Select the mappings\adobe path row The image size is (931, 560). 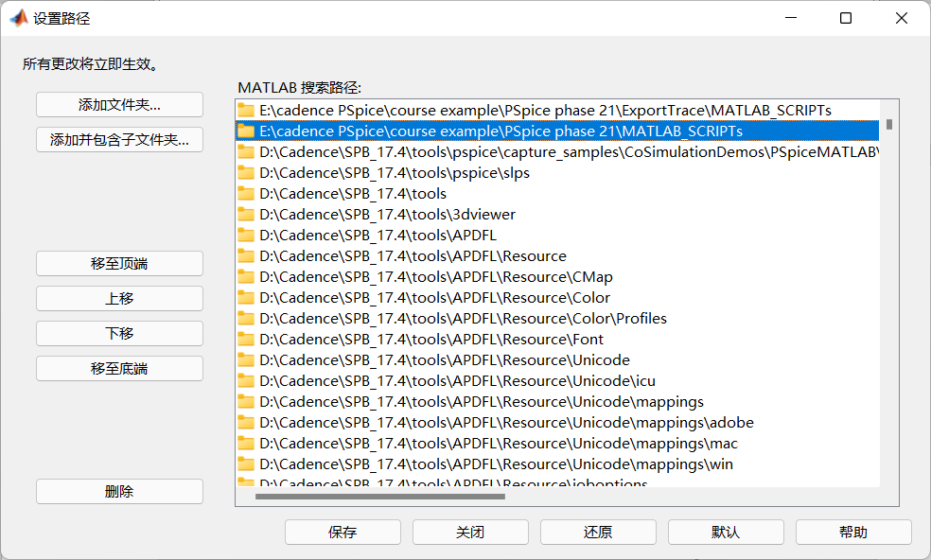[x=557, y=422]
